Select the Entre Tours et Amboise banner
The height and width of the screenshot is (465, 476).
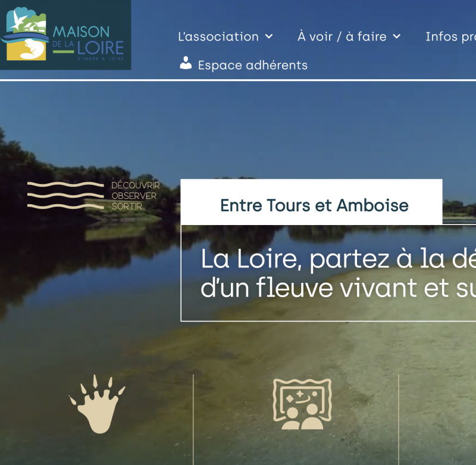[311, 202]
